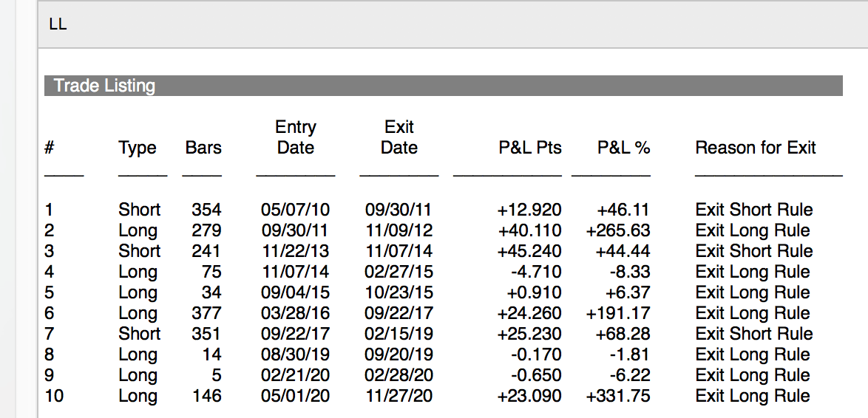
Task: Select the Entry Date column header
Action: 296,137
